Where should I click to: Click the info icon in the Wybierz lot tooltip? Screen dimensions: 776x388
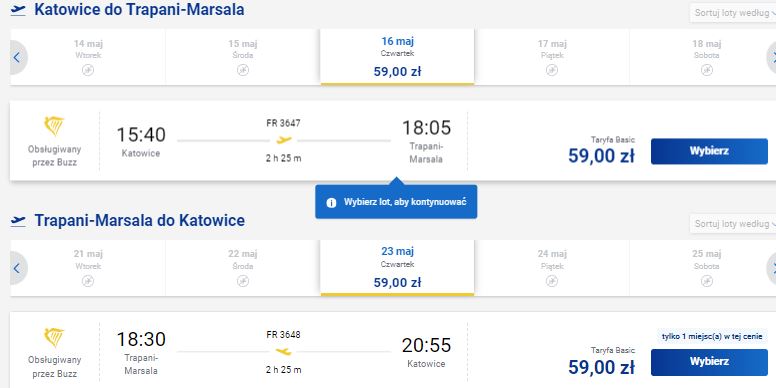[331, 202]
